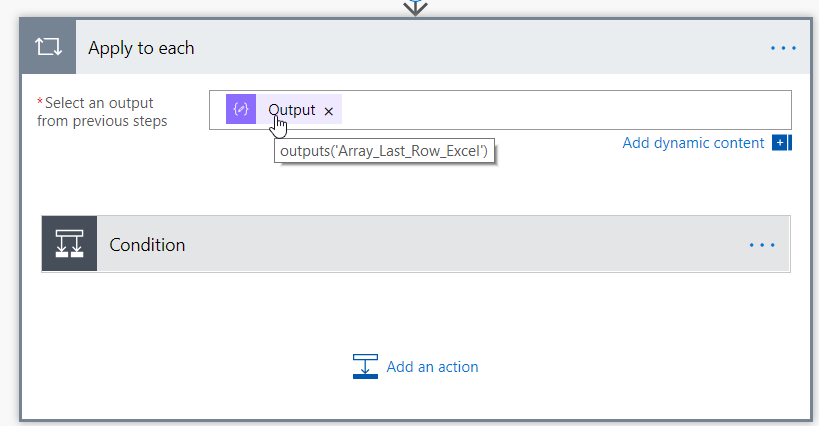The height and width of the screenshot is (426, 819).
Task: Click the connector arrow above Apply to each
Action: (x=415, y=7)
